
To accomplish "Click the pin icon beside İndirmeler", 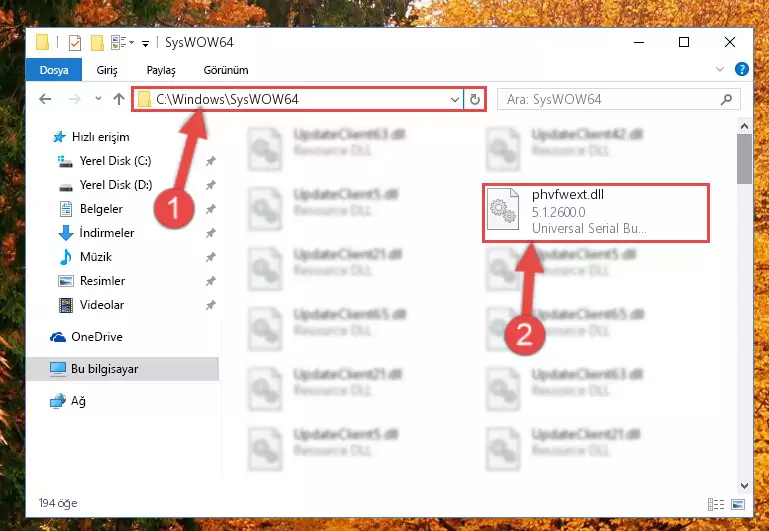I will [210, 233].
